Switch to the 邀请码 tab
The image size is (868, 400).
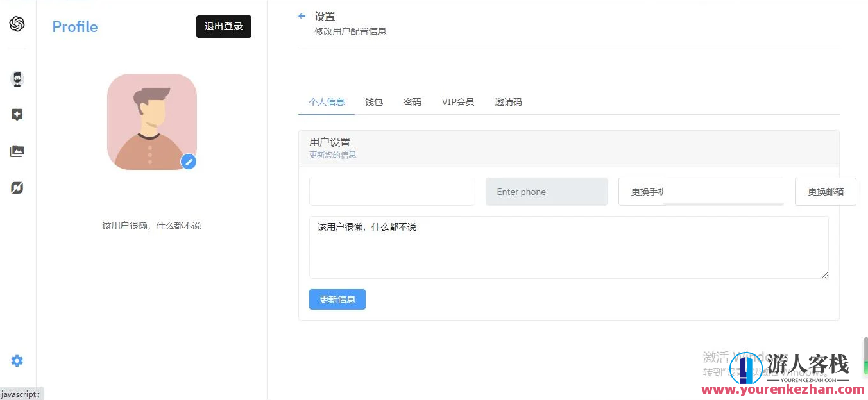pyautogui.click(x=508, y=101)
